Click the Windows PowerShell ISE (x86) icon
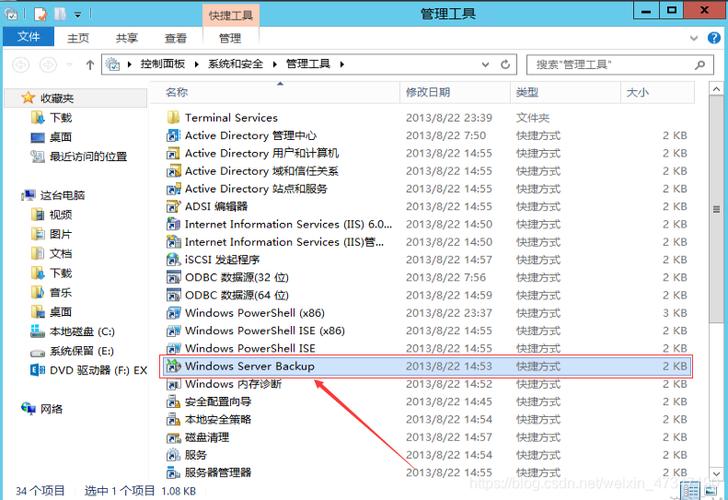Screen dimensions: 728x500 173,331
